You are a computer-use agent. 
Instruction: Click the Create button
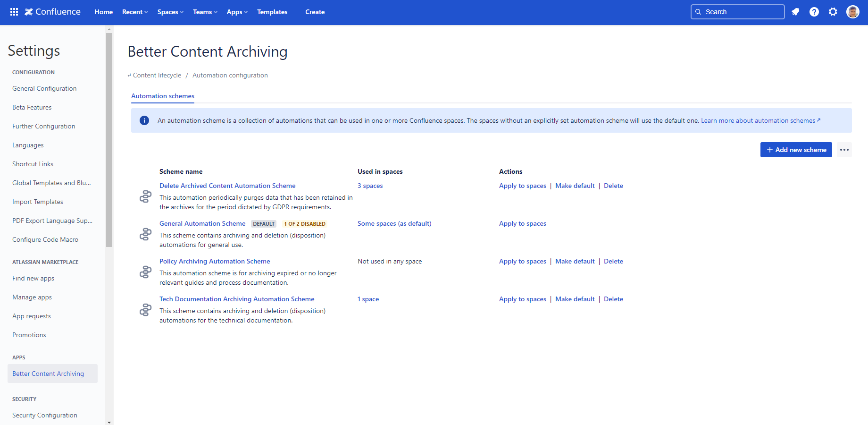pyautogui.click(x=315, y=12)
